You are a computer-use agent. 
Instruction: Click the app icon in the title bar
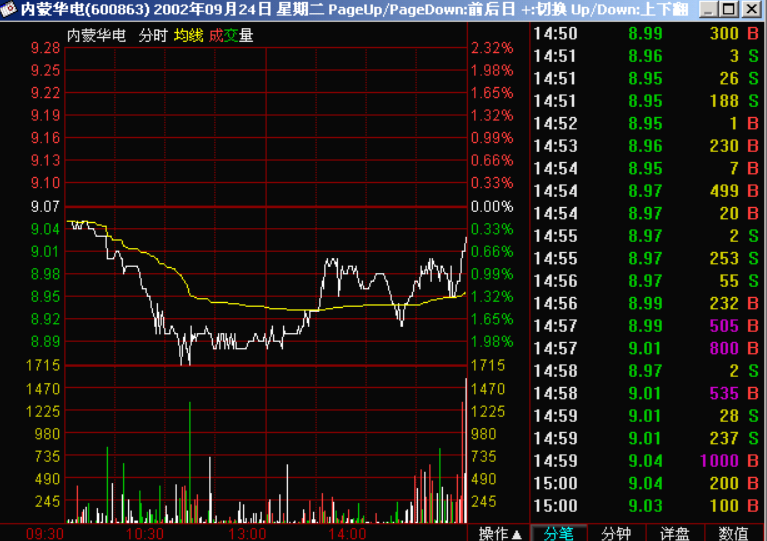[x=10, y=10]
